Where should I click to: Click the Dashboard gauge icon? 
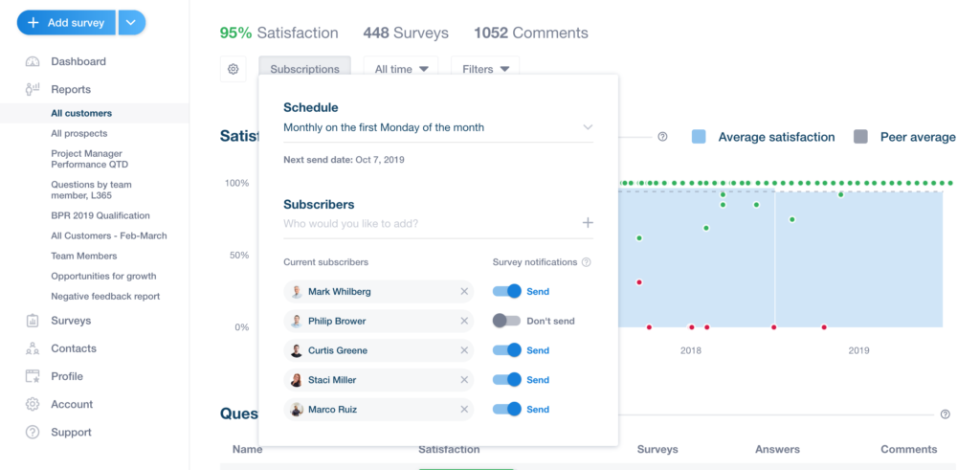(x=33, y=61)
